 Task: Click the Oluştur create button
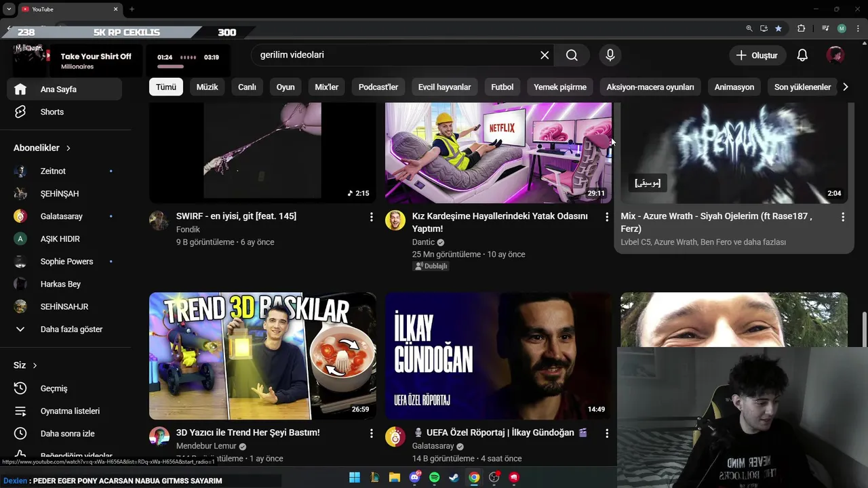[x=757, y=55]
